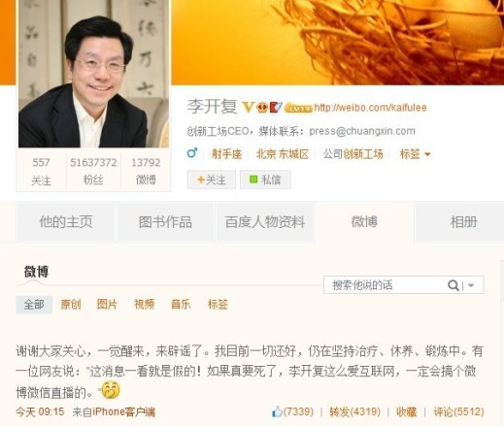Click the +关注 follow button
This screenshot has height=426, width=504.
pos(212,180)
